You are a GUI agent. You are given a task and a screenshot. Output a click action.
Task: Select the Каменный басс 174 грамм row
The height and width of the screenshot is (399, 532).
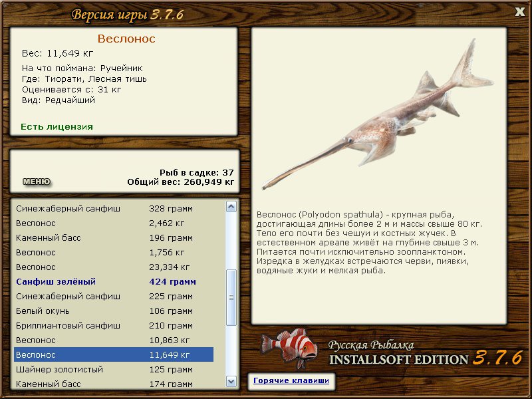click(114, 384)
